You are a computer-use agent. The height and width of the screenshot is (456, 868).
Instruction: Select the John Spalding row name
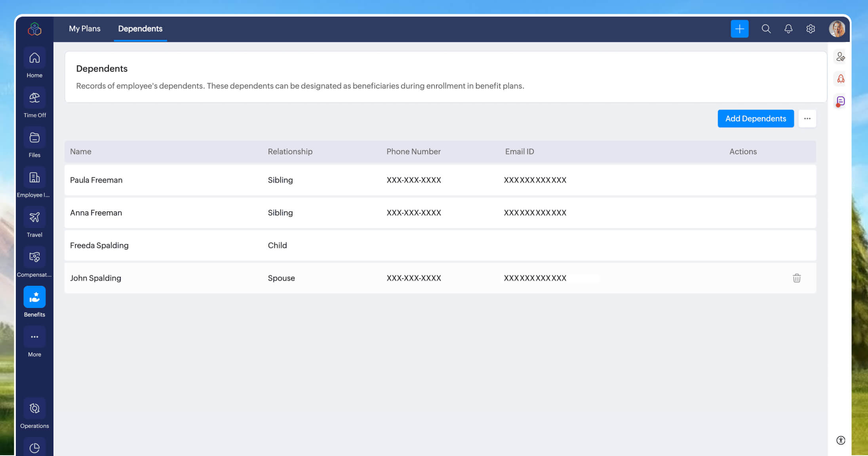[x=95, y=278]
